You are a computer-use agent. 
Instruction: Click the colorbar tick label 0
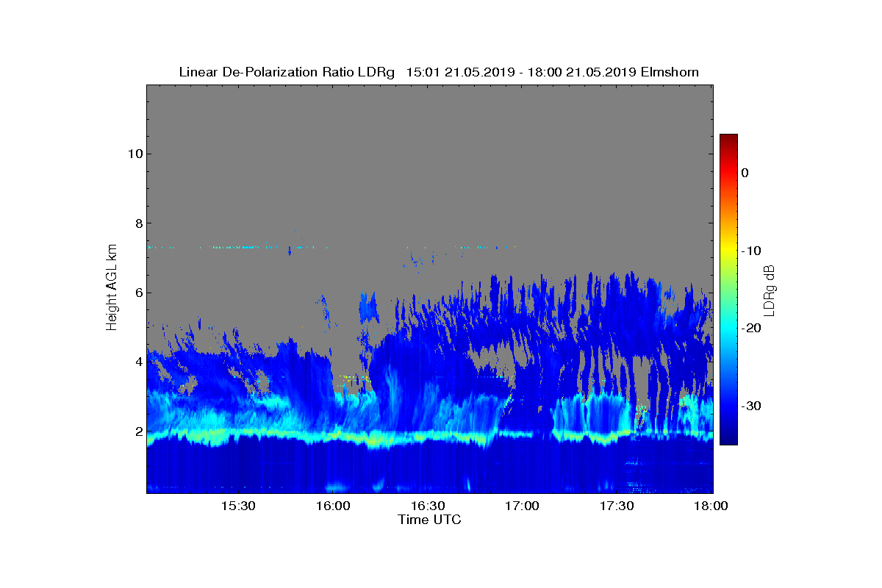pyautogui.click(x=745, y=173)
